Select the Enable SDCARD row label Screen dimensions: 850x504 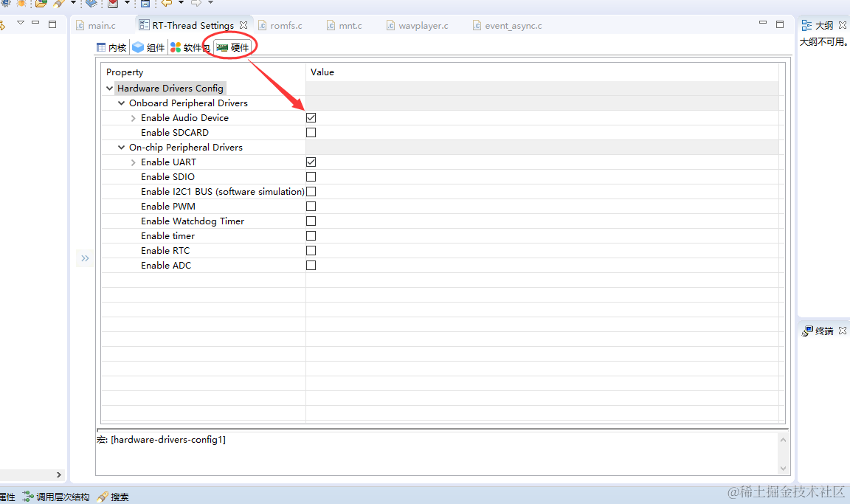pyautogui.click(x=175, y=132)
